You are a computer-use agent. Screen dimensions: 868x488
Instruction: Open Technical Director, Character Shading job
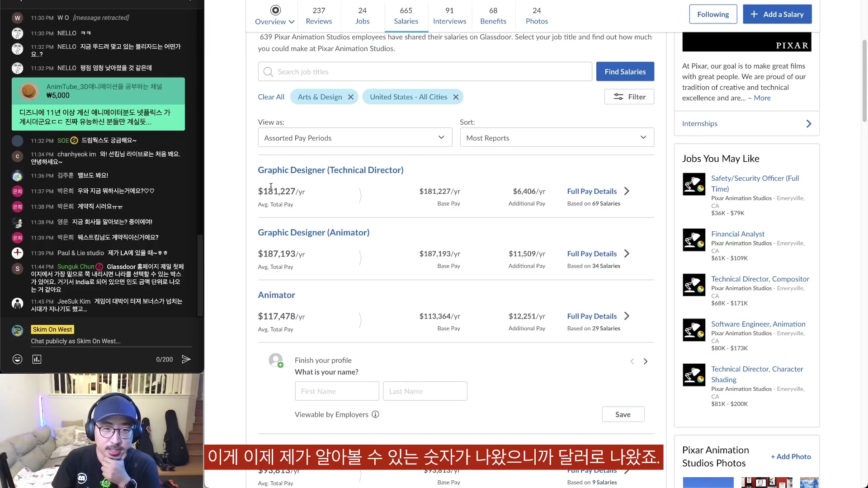point(757,374)
